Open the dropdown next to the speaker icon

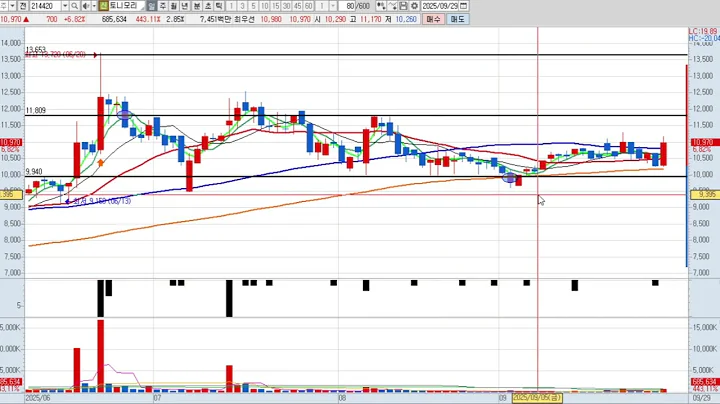[94, 6]
